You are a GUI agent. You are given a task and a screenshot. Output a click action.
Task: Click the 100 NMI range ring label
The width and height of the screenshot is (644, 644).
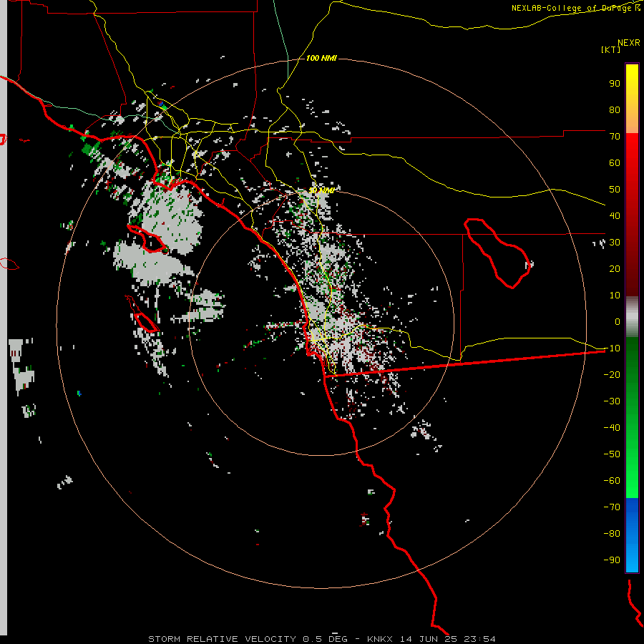(x=321, y=58)
